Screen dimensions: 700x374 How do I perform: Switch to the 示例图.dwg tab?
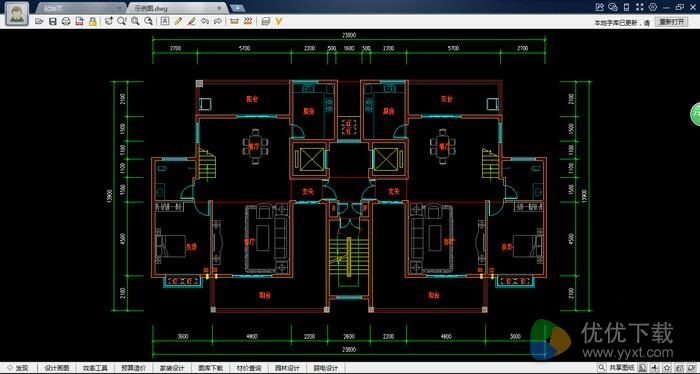click(x=151, y=8)
